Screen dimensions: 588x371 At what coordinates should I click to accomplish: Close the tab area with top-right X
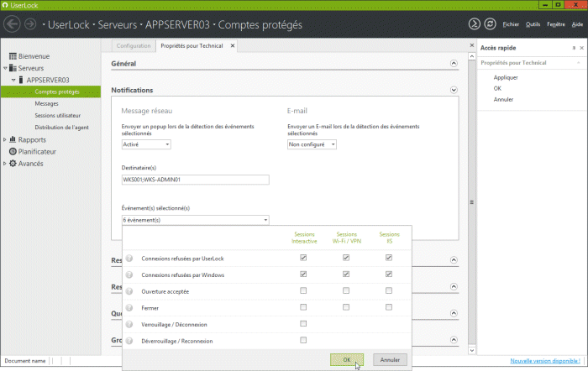click(472, 45)
